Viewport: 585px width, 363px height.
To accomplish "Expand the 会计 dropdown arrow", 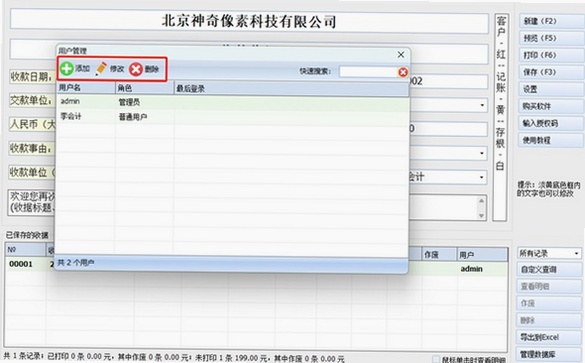I will point(482,177).
